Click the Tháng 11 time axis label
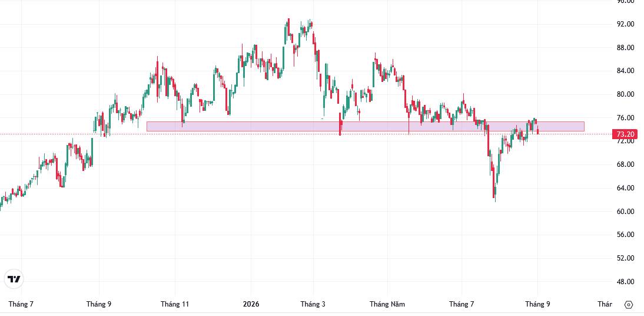The width and height of the screenshot is (644, 316). point(175,304)
